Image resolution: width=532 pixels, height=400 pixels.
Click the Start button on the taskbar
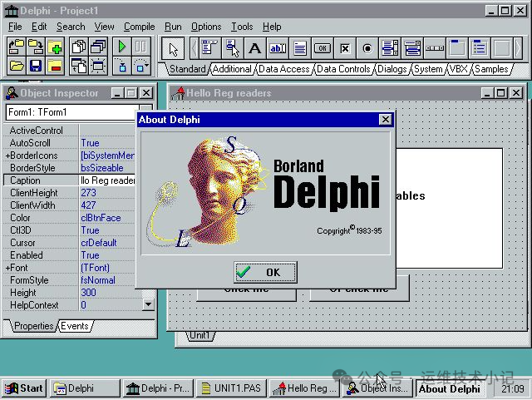pos(24,388)
